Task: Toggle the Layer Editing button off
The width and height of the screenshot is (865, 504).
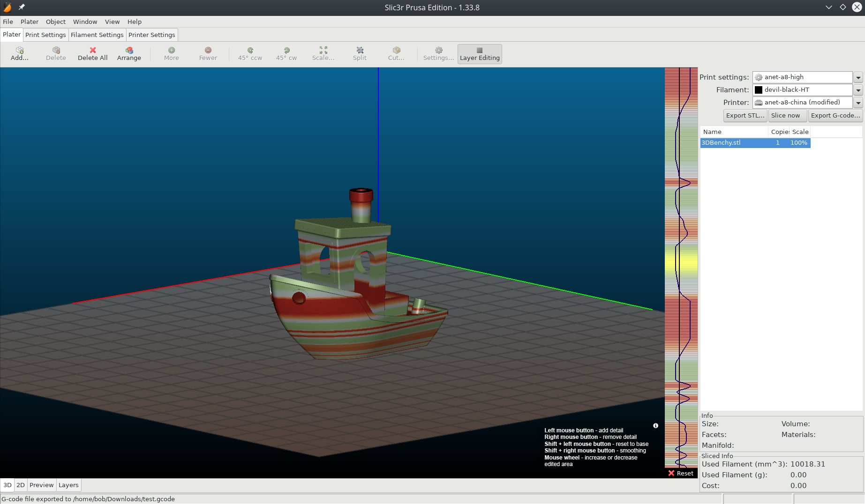Action: point(480,54)
